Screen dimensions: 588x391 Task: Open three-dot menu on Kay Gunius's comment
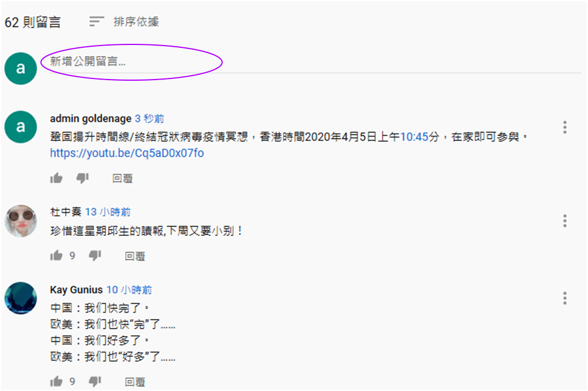pyautogui.click(x=565, y=298)
